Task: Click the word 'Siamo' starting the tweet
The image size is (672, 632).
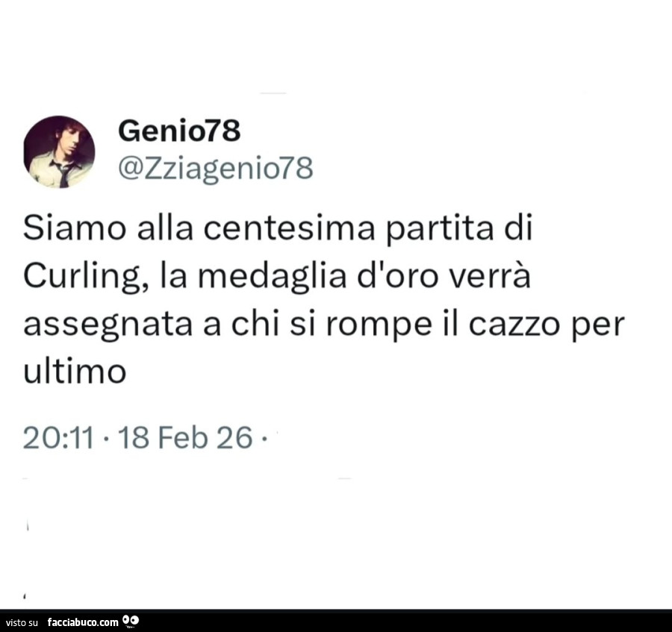Action: point(75,228)
